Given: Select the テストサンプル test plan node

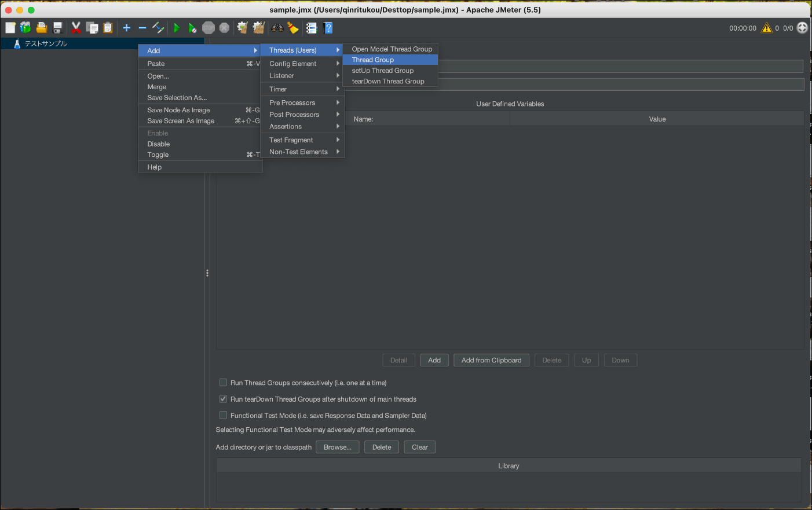Looking at the screenshot, I should 45,43.
